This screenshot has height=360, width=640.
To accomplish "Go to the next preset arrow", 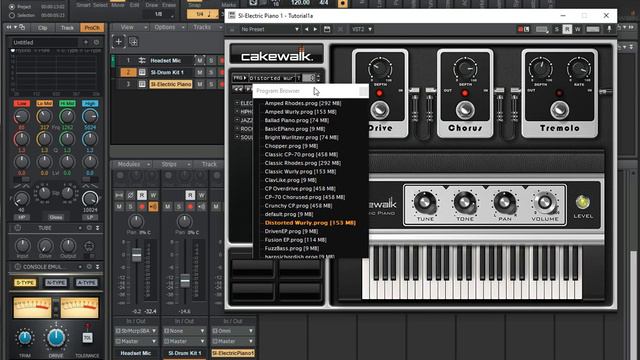I will coord(315,29).
